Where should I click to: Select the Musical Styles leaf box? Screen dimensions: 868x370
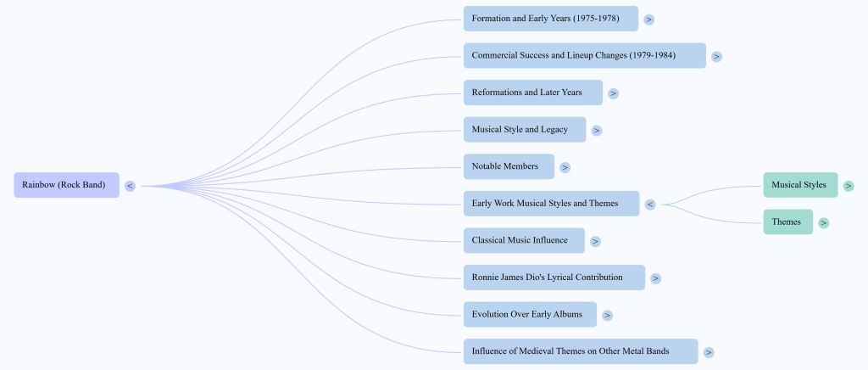[x=800, y=185]
